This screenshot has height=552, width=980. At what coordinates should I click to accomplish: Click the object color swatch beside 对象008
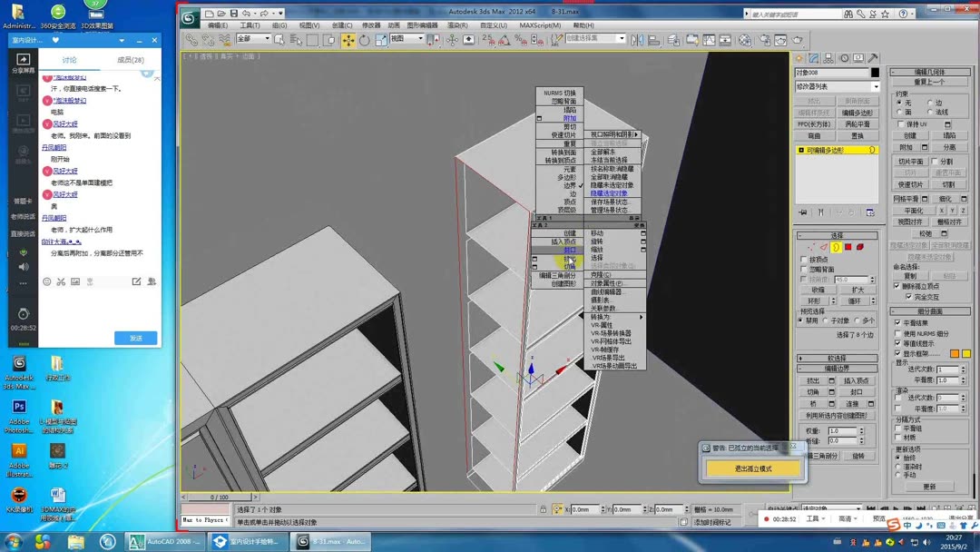point(874,74)
